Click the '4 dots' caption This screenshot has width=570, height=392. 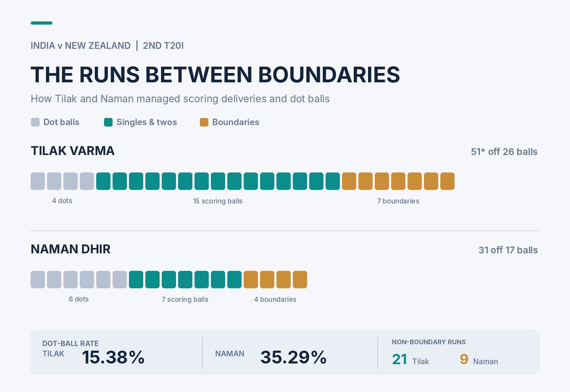[62, 201]
